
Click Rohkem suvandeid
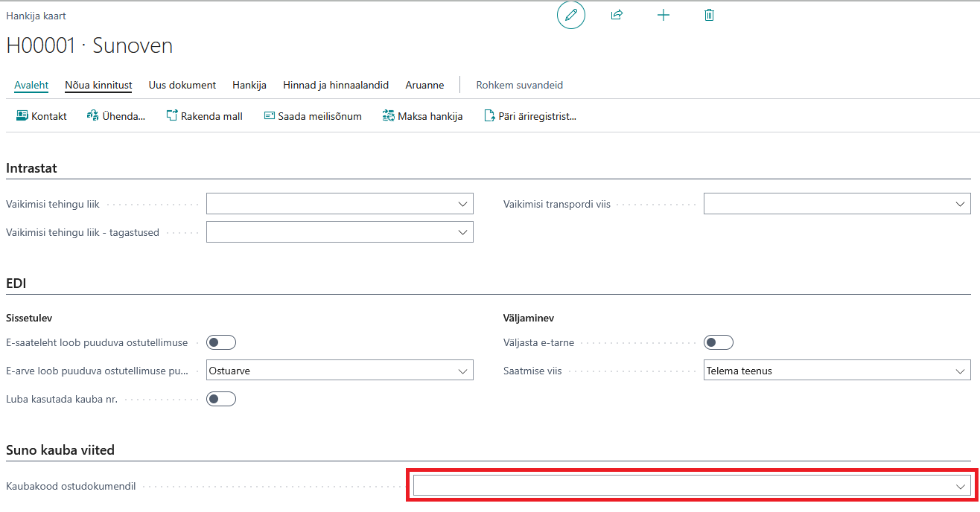coord(520,85)
